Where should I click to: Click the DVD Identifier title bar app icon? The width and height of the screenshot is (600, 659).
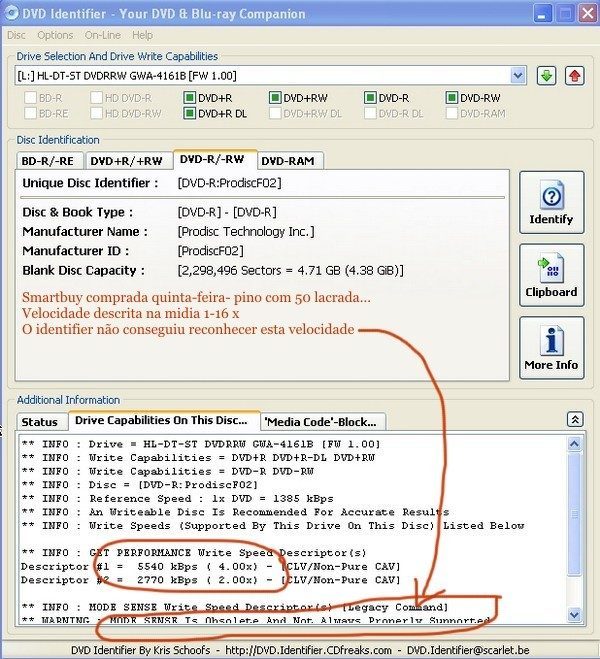click(12, 13)
